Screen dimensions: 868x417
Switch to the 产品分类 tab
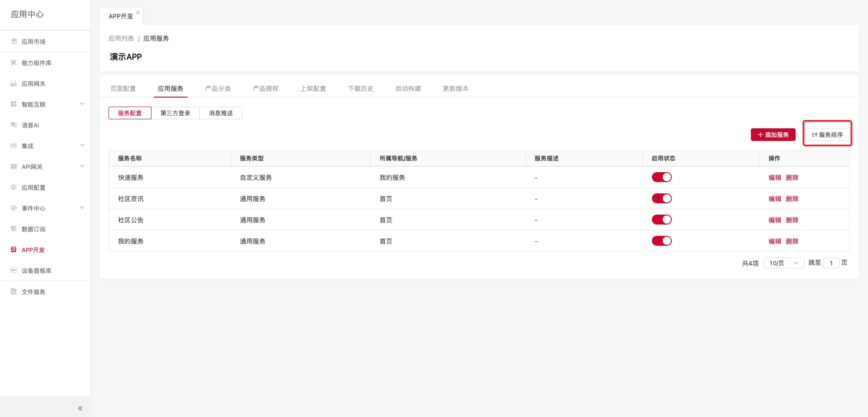(x=218, y=89)
